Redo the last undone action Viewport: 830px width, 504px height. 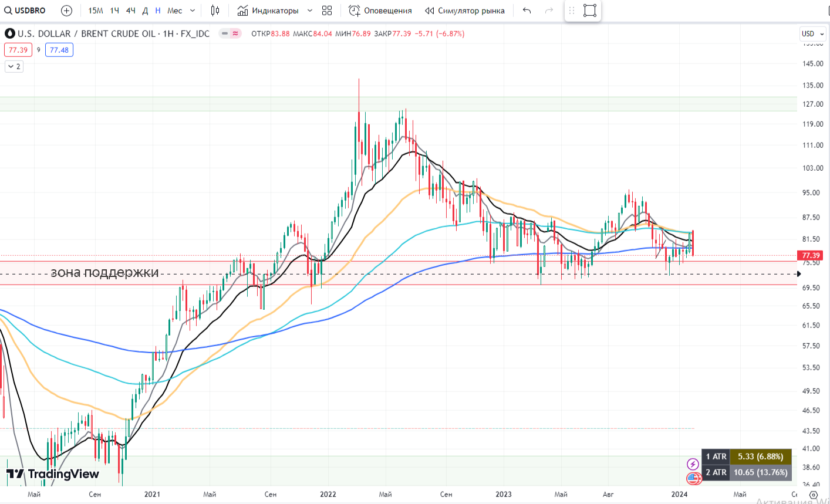coord(549,11)
